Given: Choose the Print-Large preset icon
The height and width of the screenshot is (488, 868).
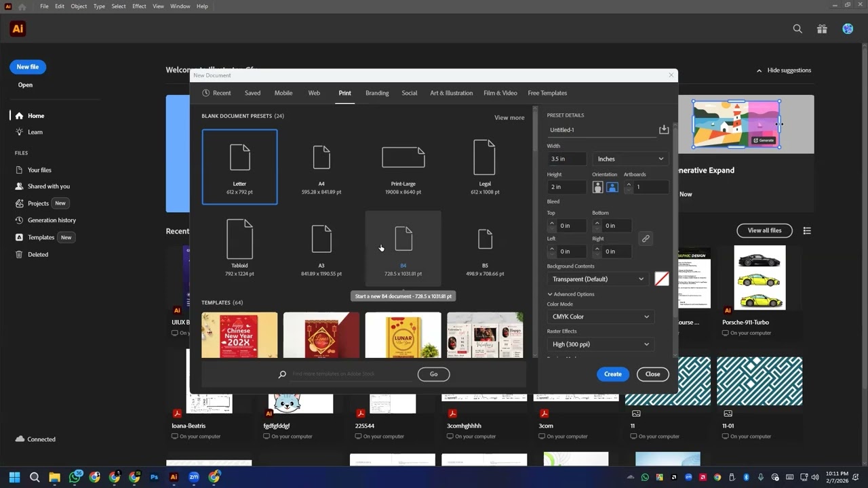Looking at the screenshot, I should coord(403,157).
